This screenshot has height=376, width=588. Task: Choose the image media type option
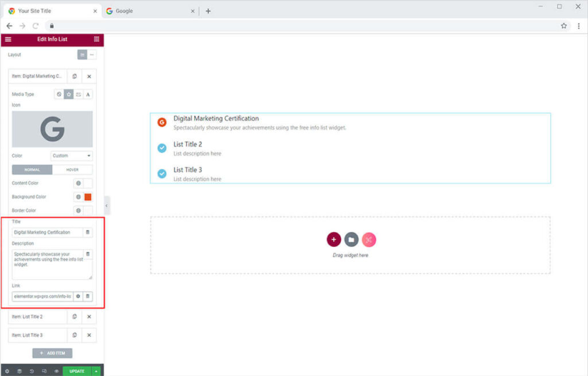click(x=78, y=94)
